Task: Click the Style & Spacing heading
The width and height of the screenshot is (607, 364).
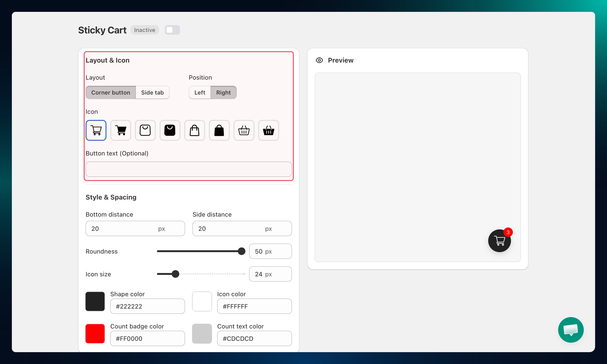Action: [x=111, y=197]
